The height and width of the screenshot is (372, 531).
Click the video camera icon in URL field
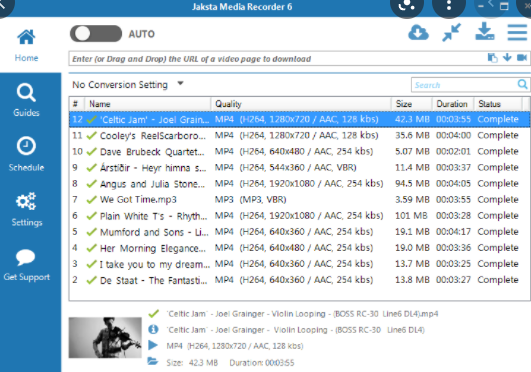pos(522,58)
